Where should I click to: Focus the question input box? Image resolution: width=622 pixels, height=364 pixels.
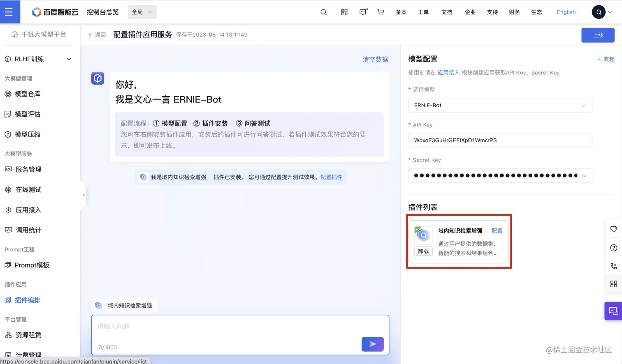[x=240, y=335]
